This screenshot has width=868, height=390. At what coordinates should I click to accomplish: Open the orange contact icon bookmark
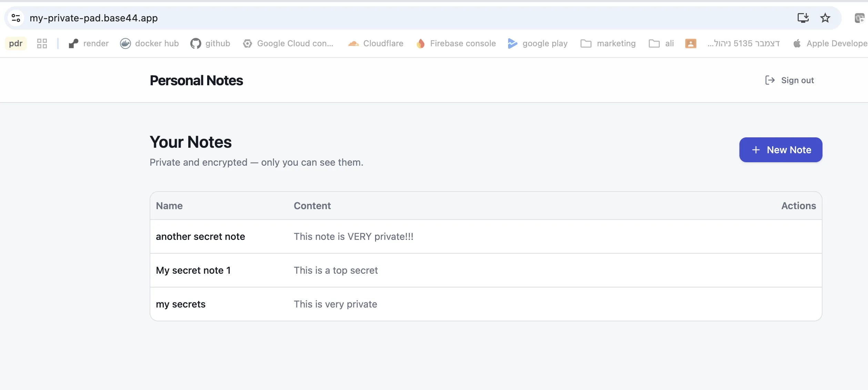coord(690,43)
